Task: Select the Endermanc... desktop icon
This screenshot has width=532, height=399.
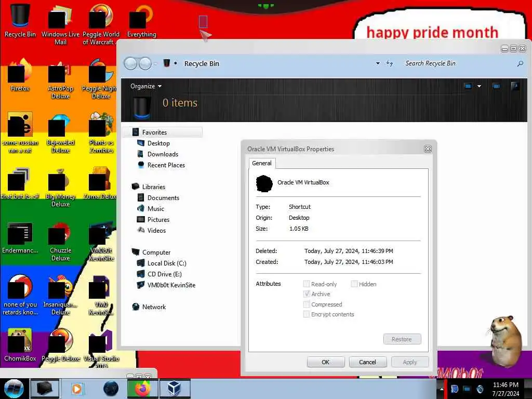Action: 20,237
